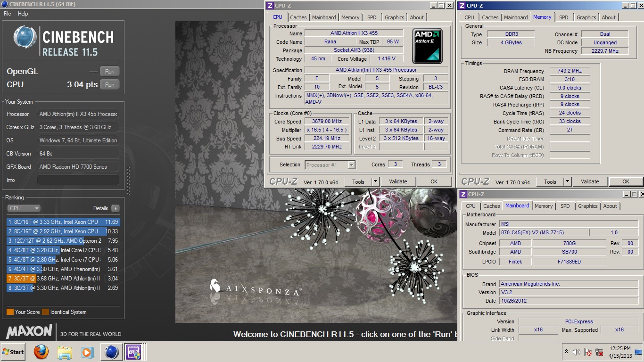Switch to Cinebench taskbar icon
Screen dimensions: 644x362
(111, 352)
